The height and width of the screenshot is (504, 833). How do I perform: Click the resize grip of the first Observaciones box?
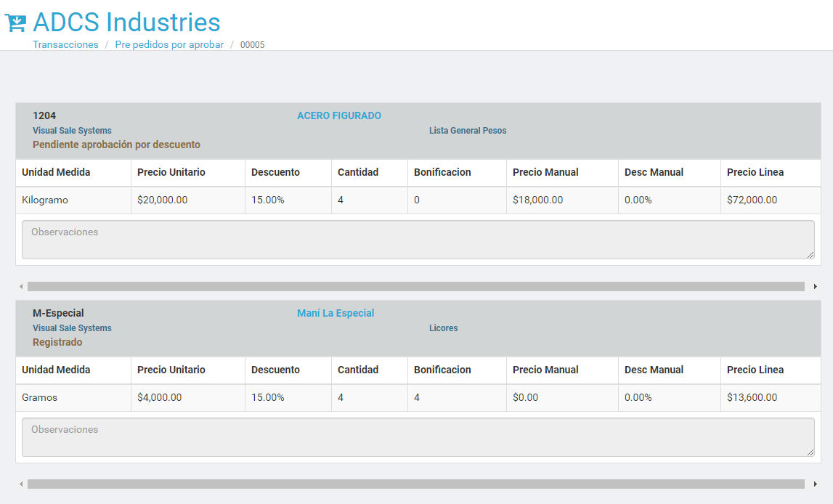(810, 255)
